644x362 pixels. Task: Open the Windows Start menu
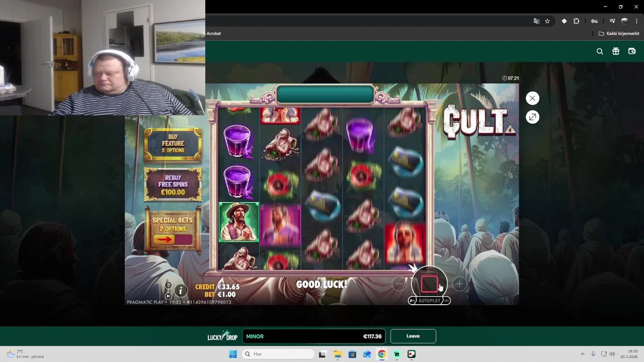pos(233,354)
